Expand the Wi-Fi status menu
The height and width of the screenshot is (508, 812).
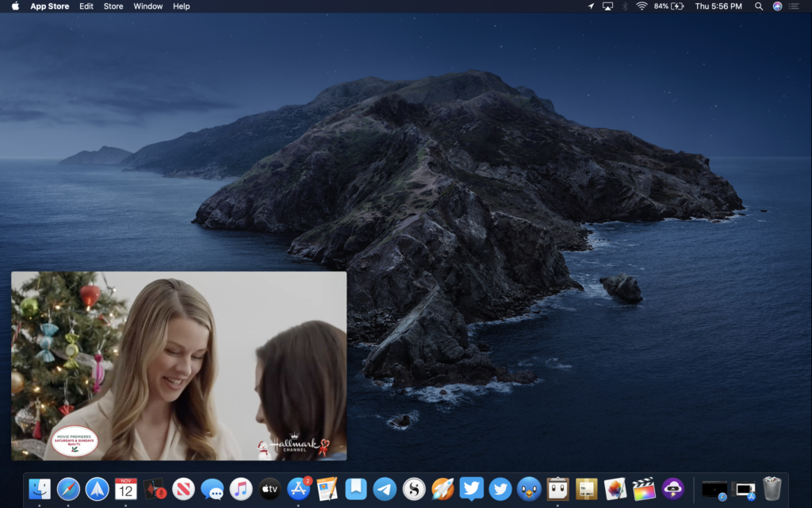pos(641,6)
